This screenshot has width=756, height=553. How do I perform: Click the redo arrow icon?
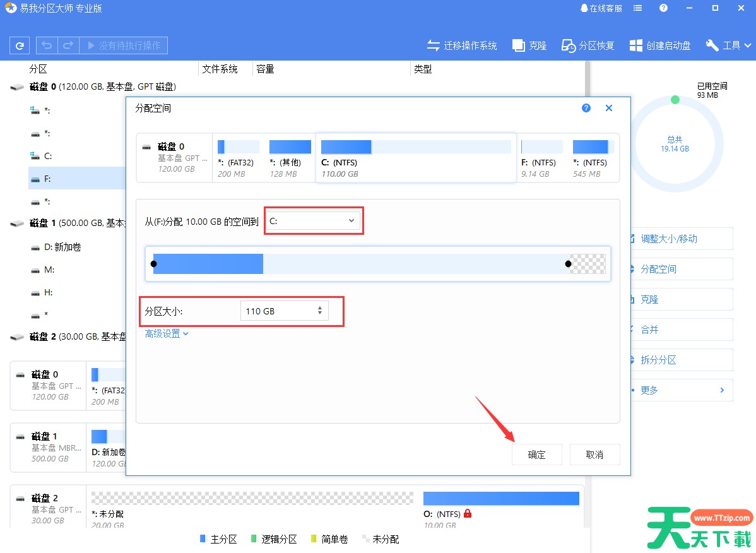(x=68, y=45)
